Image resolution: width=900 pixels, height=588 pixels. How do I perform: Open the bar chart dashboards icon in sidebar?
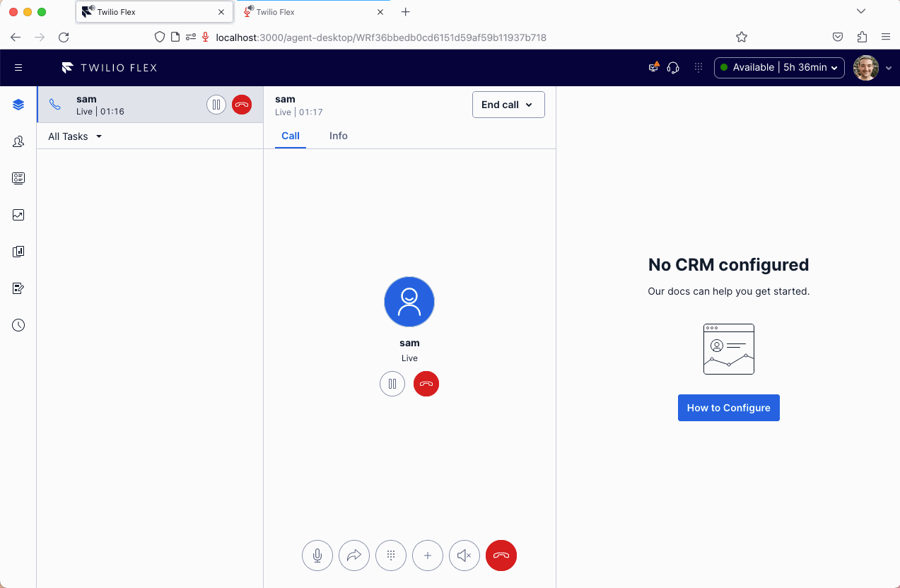(x=18, y=252)
